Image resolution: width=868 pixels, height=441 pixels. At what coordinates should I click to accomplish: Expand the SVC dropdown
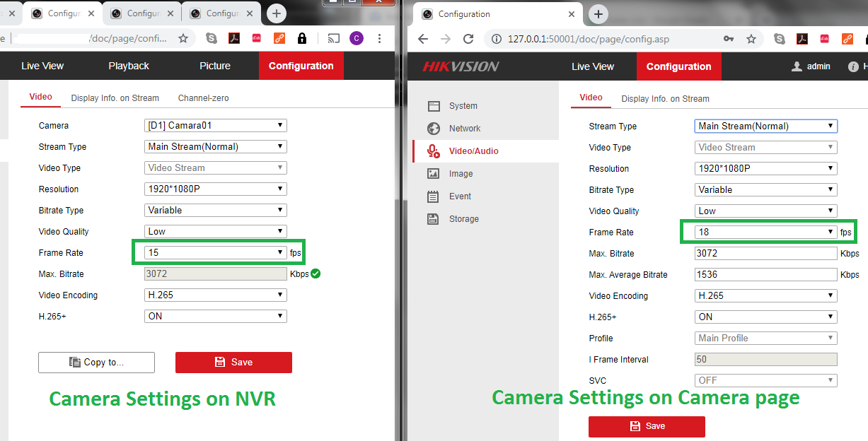click(765, 380)
